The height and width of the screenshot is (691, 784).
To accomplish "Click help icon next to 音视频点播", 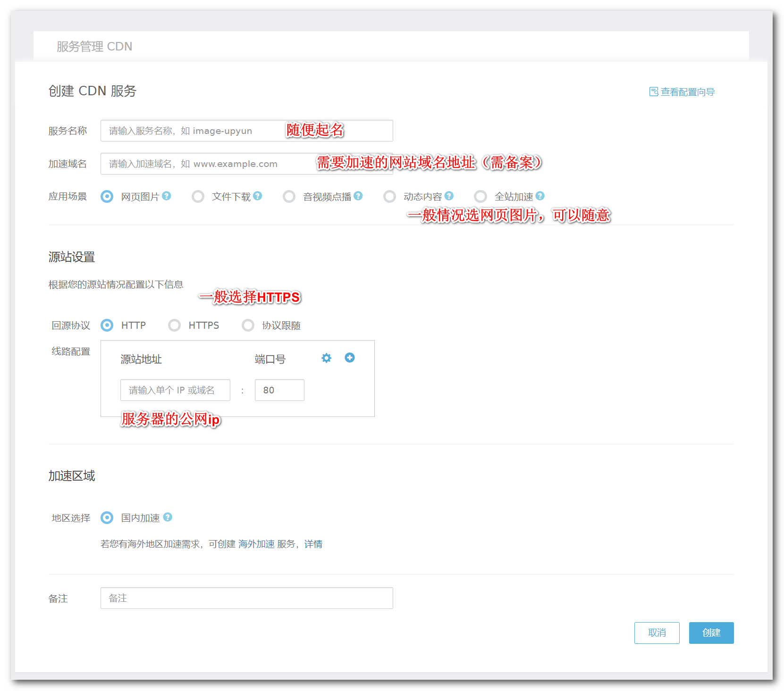I will tap(358, 196).
